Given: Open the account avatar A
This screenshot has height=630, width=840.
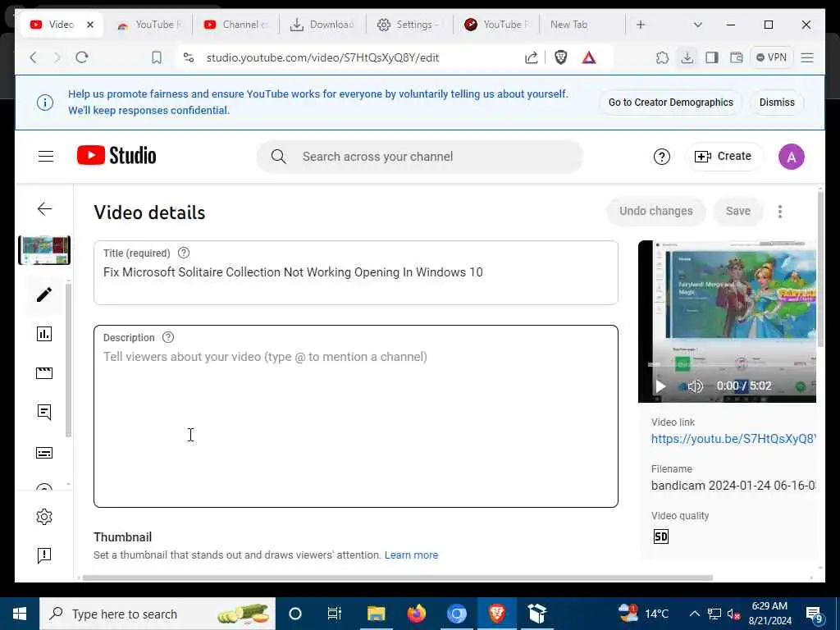Looking at the screenshot, I should 792,157.
